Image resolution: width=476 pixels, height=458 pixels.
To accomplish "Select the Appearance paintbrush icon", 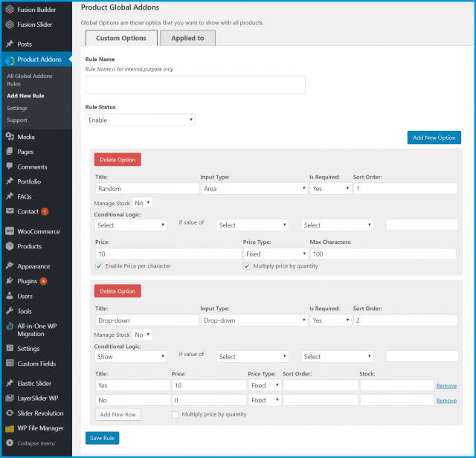I will [x=9, y=266].
